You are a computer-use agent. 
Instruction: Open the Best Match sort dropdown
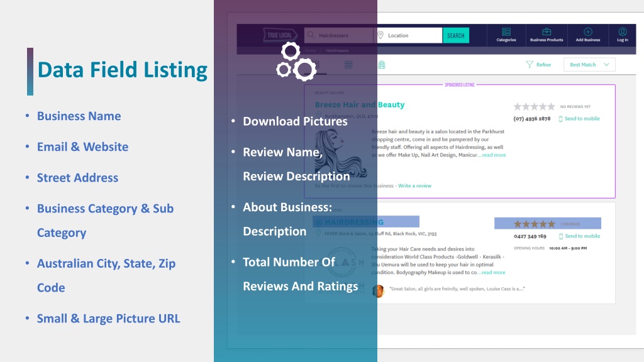(x=589, y=65)
